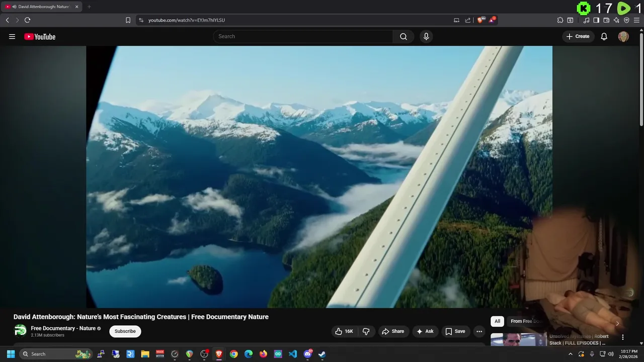Open the Leo AI sparkle icon
644x362 pixels.
click(x=616, y=20)
